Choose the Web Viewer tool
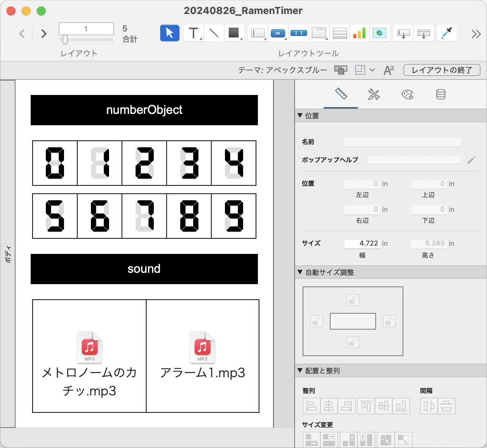 tap(379, 33)
